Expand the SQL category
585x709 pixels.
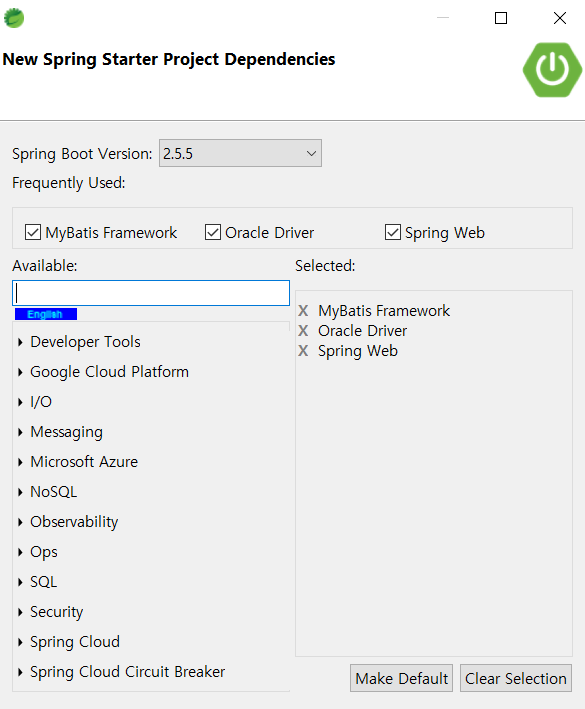[20, 582]
